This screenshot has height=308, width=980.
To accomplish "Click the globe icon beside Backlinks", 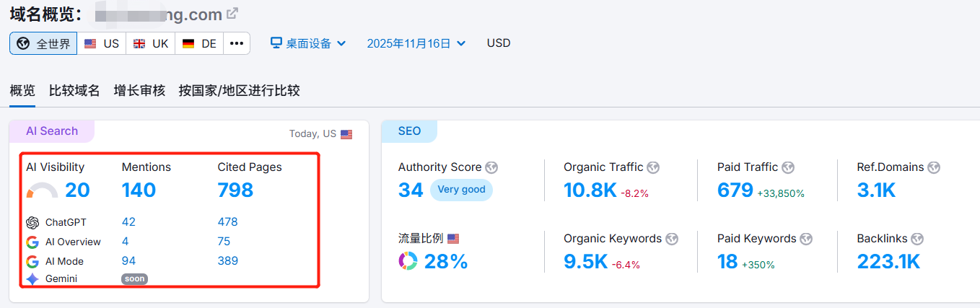I will pyautogui.click(x=917, y=239).
